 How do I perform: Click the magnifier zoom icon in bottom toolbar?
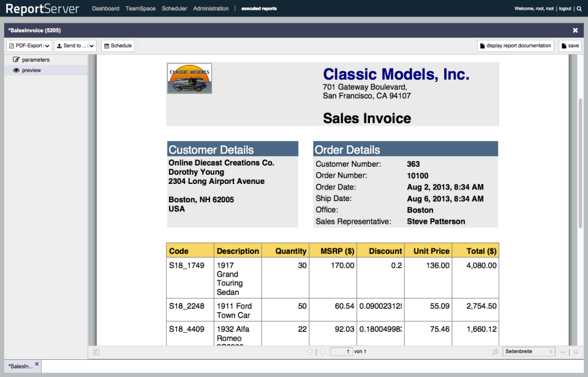point(496,351)
